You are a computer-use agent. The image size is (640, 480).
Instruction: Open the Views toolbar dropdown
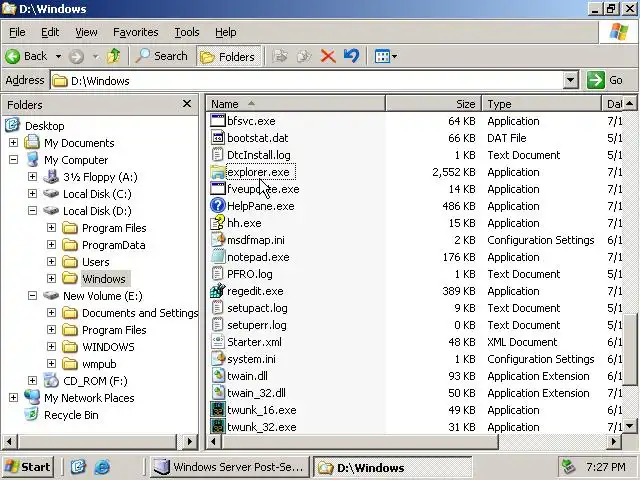click(x=385, y=56)
